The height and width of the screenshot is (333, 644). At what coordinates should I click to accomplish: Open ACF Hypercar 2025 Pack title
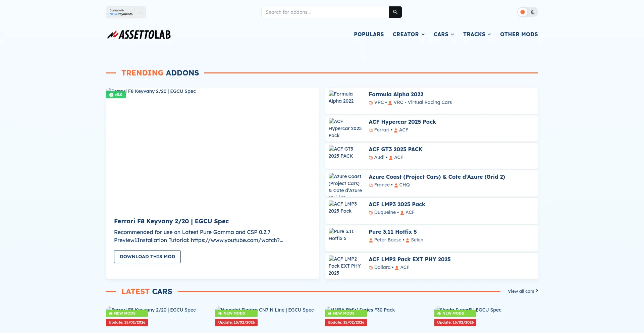point(402,122)
